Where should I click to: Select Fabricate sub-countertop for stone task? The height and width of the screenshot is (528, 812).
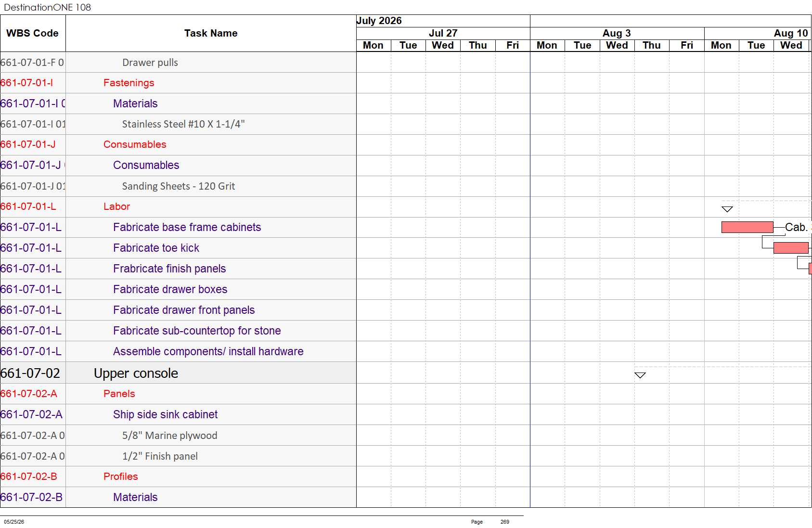(x=197, y=331)
